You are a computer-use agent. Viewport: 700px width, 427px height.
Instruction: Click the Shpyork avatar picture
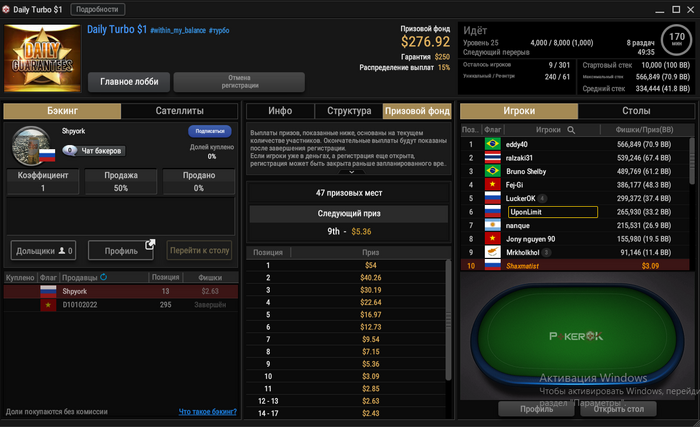31,146
